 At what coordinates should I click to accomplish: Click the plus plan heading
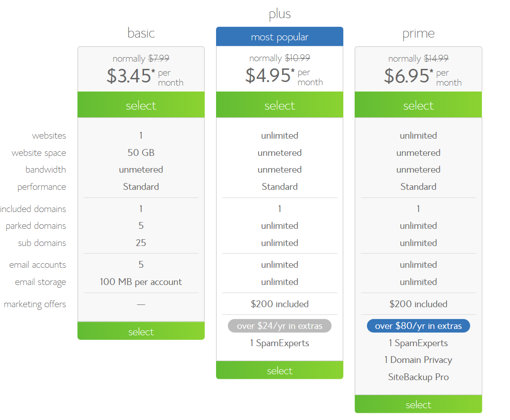tap(279, 14)
